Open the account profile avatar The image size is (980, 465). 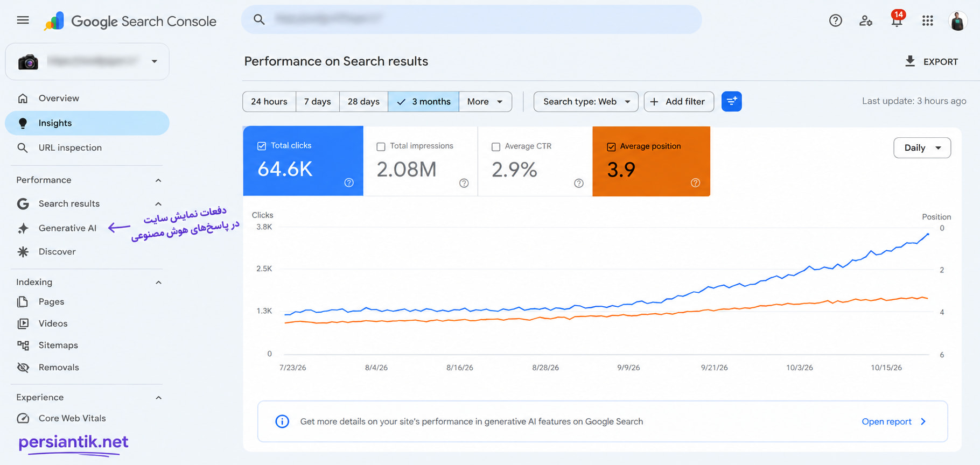click(x=957, y=21)
